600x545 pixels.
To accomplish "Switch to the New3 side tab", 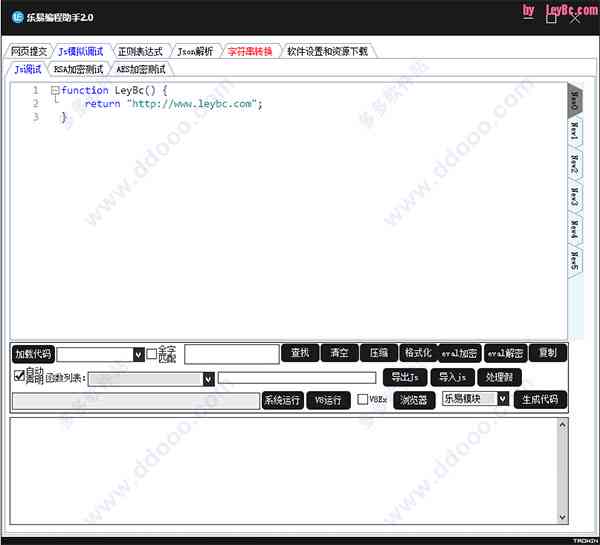I will (575, 196).
